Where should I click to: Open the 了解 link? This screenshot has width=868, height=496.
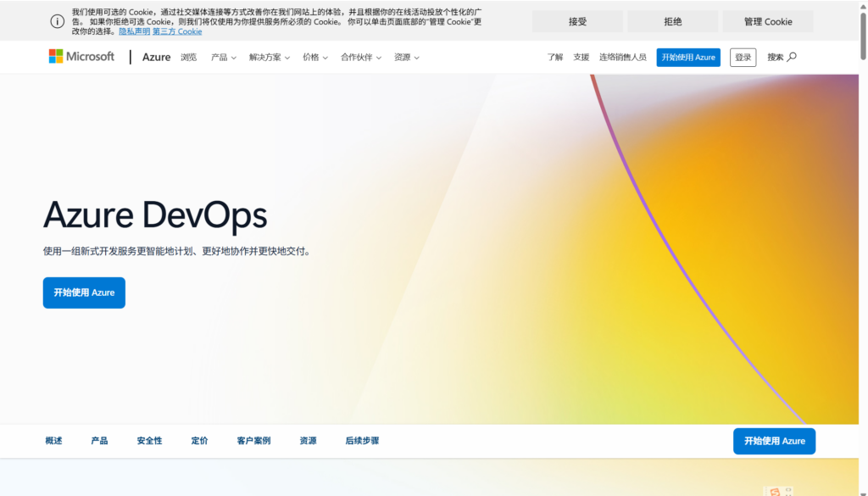tap(555, 57)
